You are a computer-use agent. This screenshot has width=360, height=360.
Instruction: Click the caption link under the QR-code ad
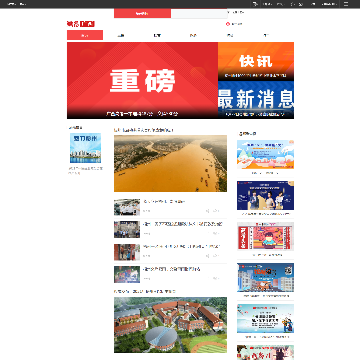tap(265, 296)
